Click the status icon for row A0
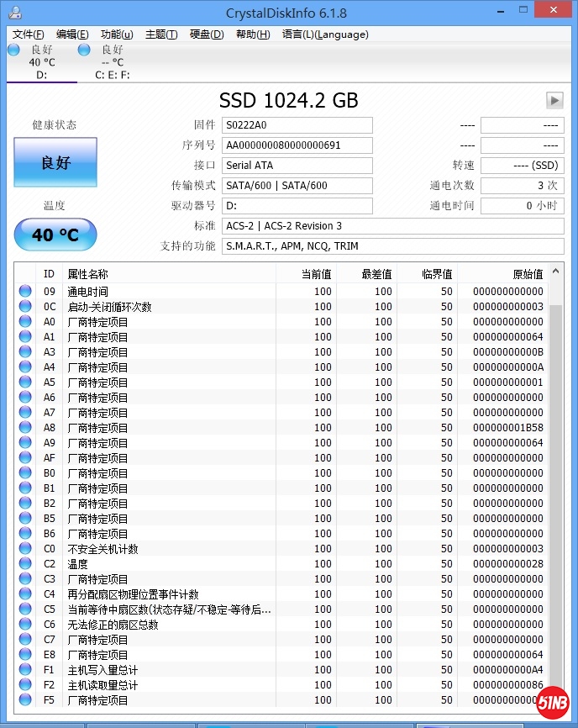 [25, 321]
